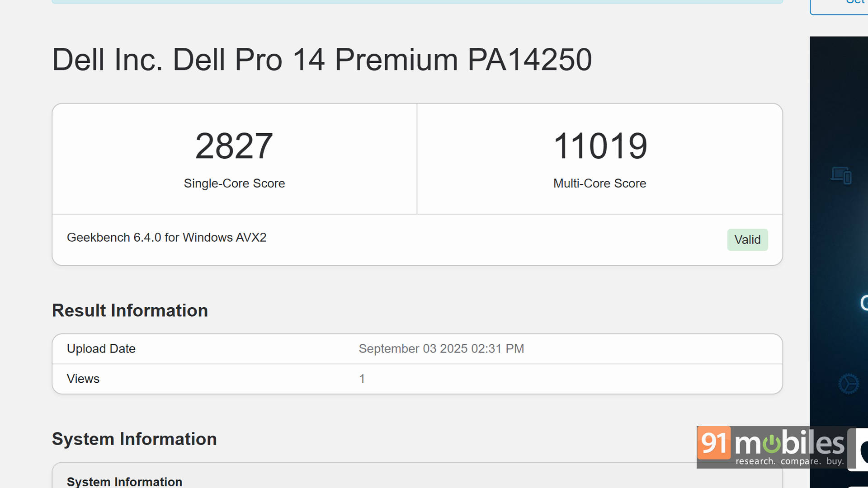Click the Dell Pro 14 Premium PA14250 title
Image resolution: width=868 pixels, height=488 pixels.
[x=322, y=60]
